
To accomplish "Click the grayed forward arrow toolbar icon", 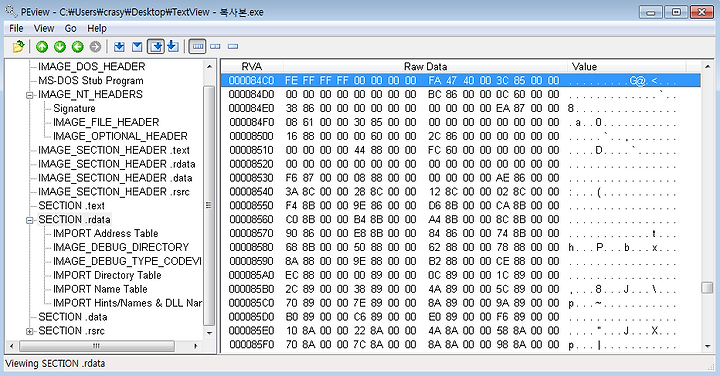I will 95,46.
